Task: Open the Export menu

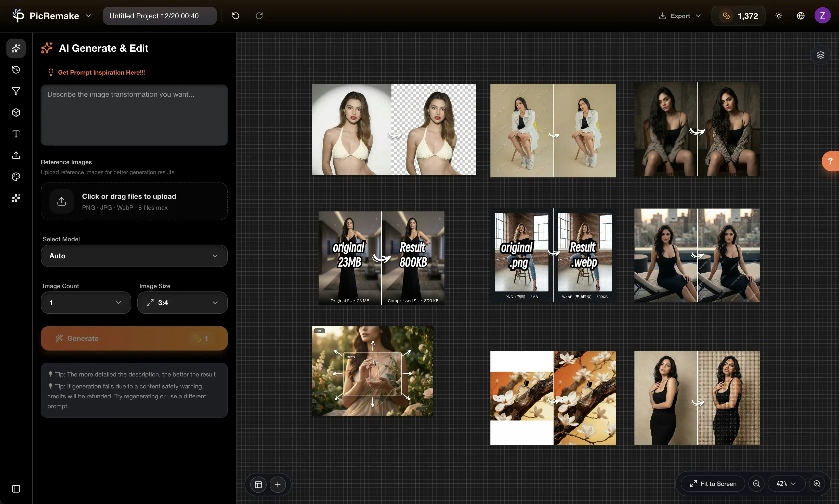Action: click(x=680, y=16)
